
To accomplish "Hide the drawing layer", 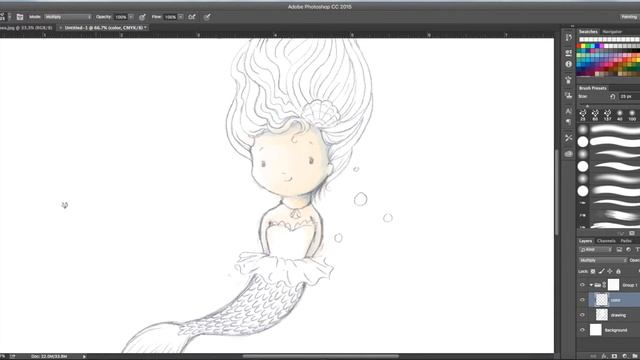I will pos(582,315).
